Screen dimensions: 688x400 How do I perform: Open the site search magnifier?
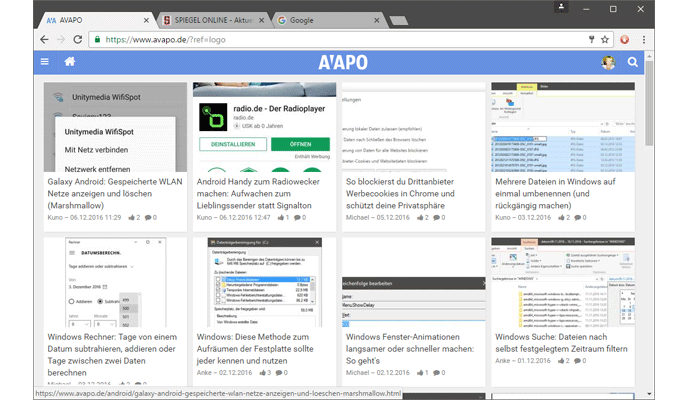point(632,63)
